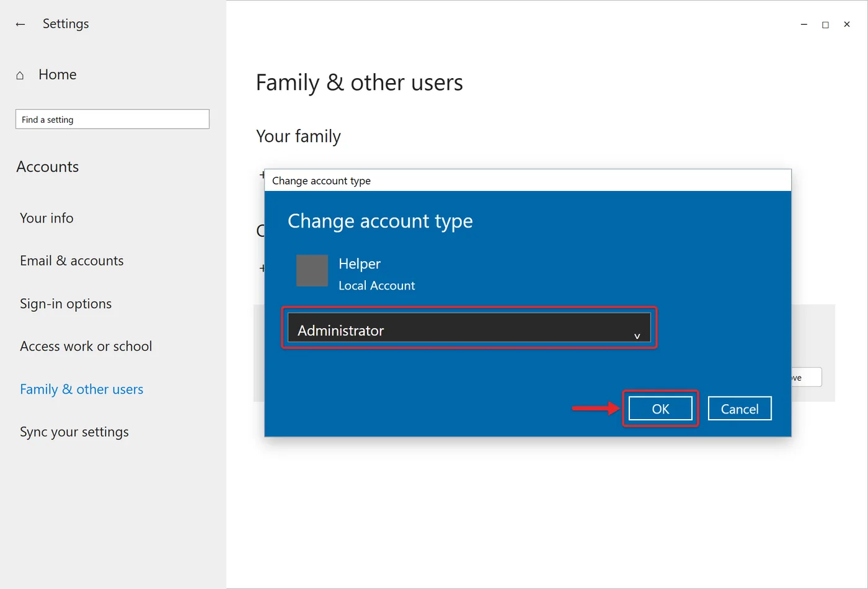Image resolution: width=868 pixels, height=589 pixels.
Task: Go to Email & accounts
Action: point(72,261)
